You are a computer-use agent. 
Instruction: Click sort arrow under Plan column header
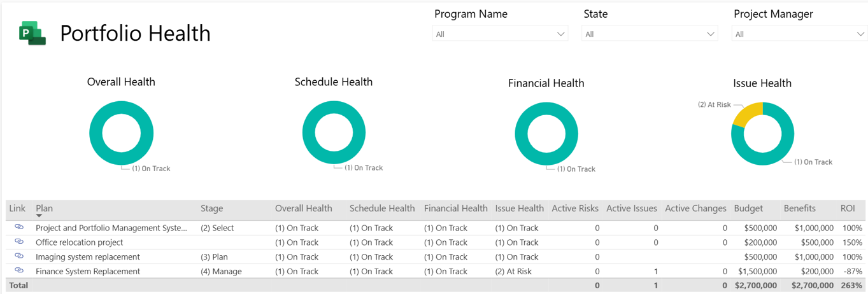pos(39,216)
